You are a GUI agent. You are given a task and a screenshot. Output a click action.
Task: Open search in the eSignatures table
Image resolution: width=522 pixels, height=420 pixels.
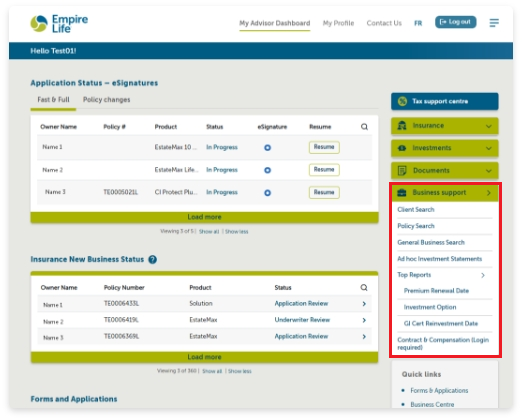pyautogui.click(x=364, y=127)
